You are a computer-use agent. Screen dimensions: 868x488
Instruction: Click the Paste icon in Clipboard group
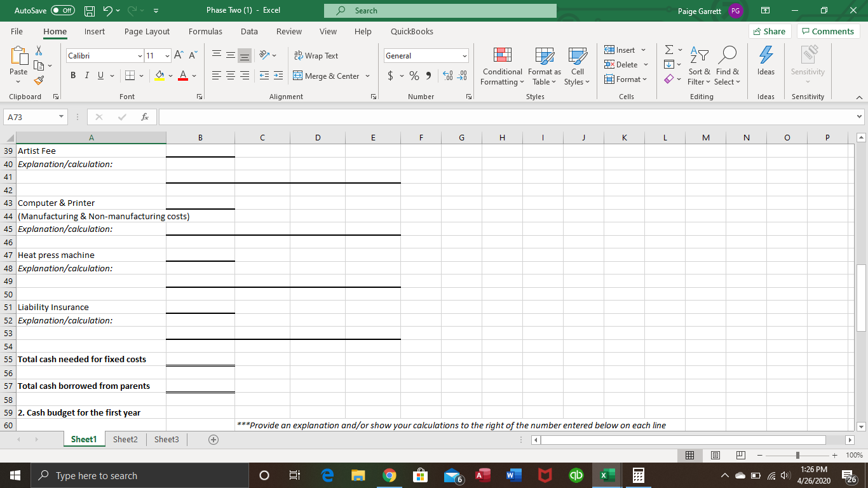[x=18, y=57]
